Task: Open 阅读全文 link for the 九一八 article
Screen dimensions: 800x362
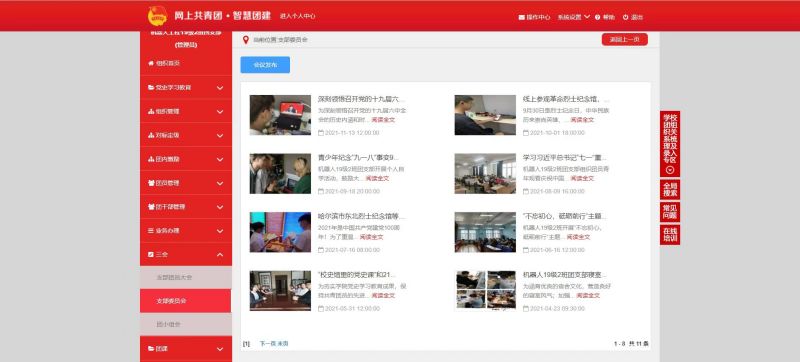Action: click(377, 178)
